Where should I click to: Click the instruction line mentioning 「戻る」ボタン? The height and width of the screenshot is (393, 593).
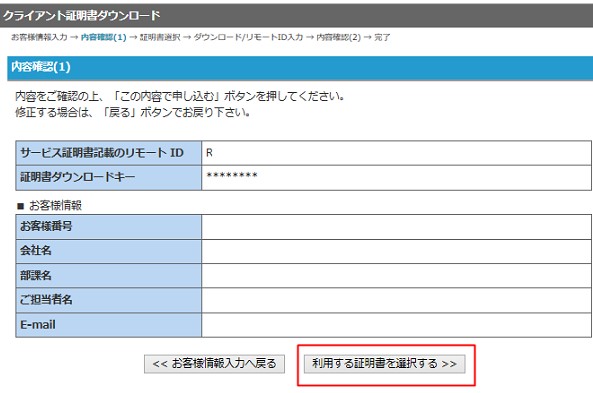132,112
